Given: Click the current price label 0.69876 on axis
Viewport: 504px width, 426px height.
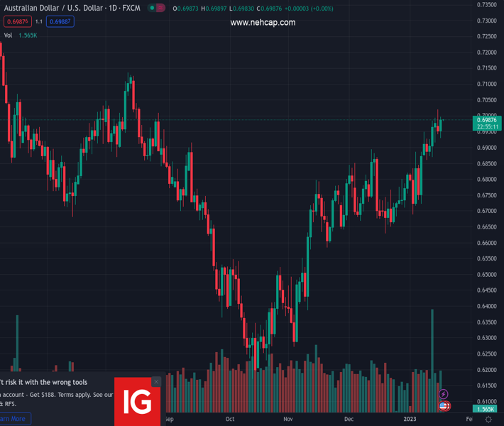Looking at the screenshot, I should 488,120.
